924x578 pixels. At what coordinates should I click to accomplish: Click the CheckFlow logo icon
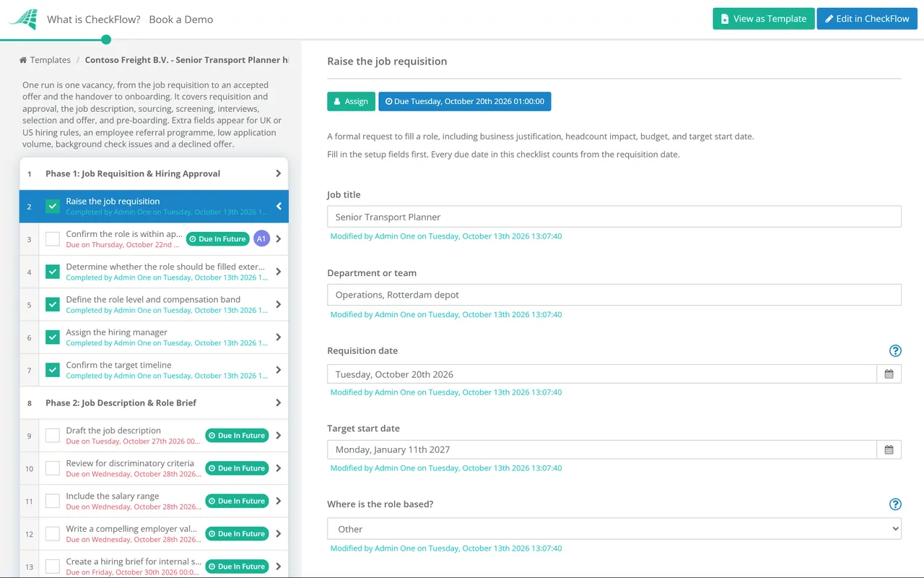(23, 20)
